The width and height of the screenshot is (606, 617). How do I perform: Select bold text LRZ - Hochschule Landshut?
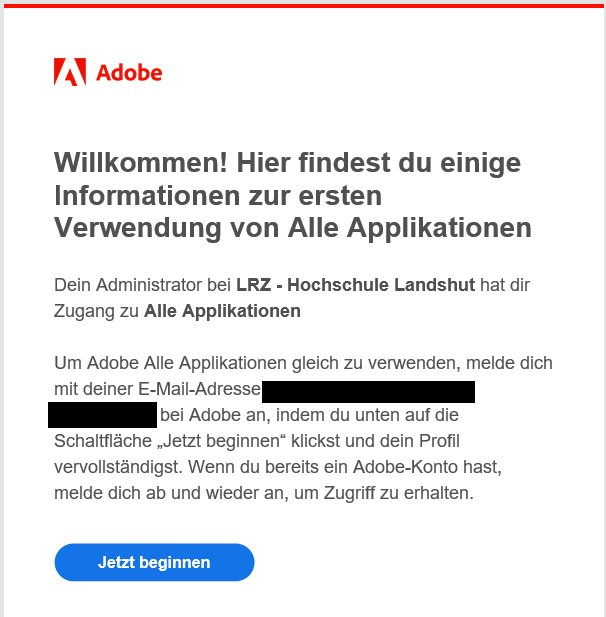click(355, 285)
